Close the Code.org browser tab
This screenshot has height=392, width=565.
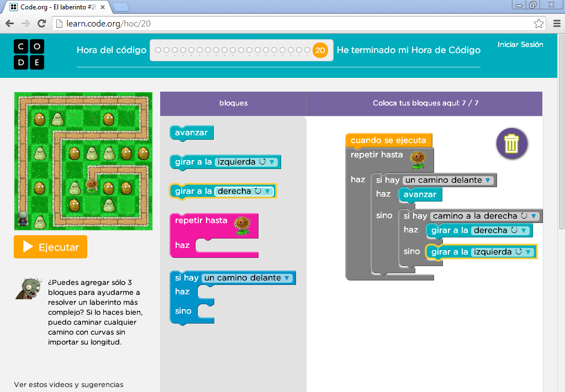103,7
